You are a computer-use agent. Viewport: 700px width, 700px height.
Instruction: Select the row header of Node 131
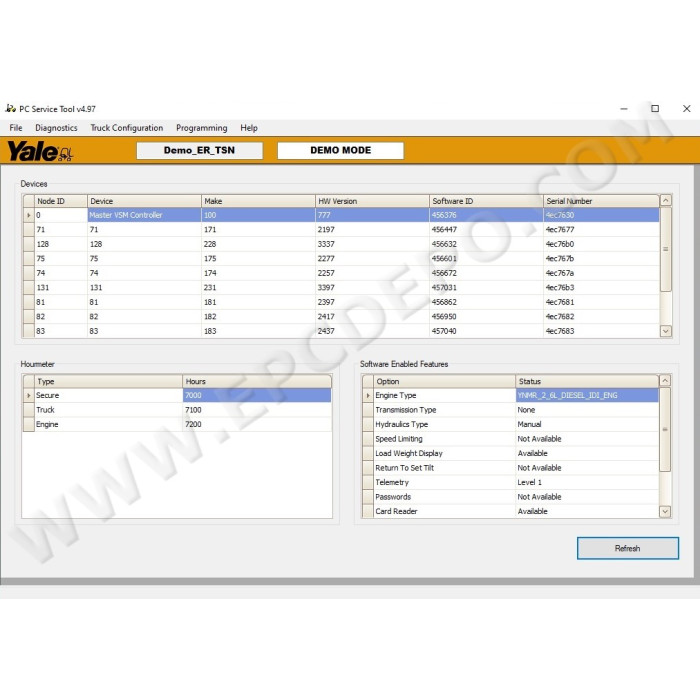tap(29, 288)
